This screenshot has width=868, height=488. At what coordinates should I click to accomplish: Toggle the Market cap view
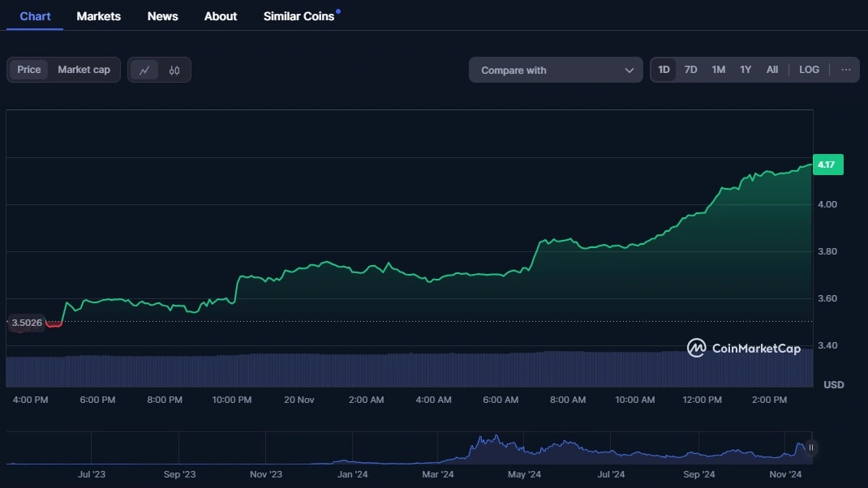[x=84, y=70]
